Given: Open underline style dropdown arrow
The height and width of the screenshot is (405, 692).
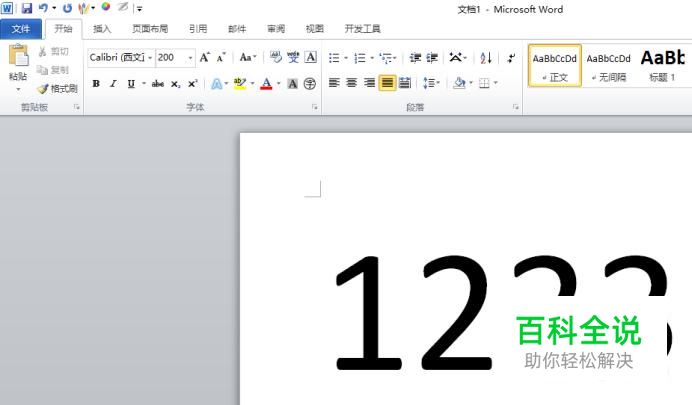Looking at the screenshot, I should [144, 83].
